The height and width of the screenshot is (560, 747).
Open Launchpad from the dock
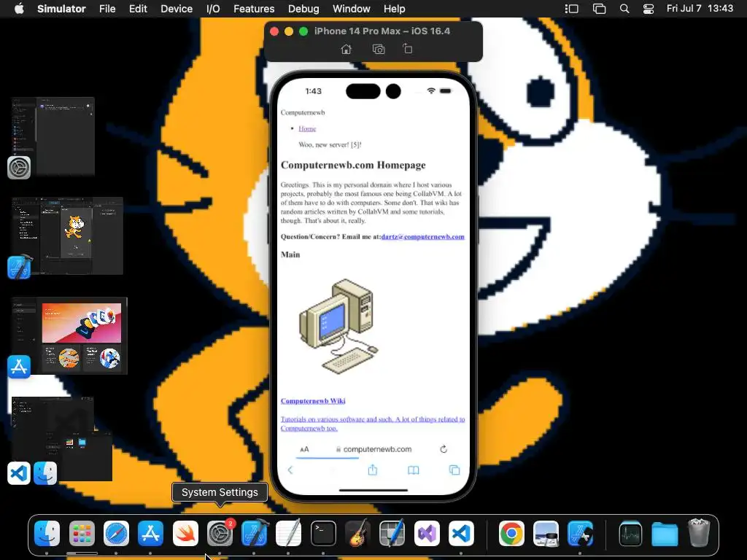82,533
